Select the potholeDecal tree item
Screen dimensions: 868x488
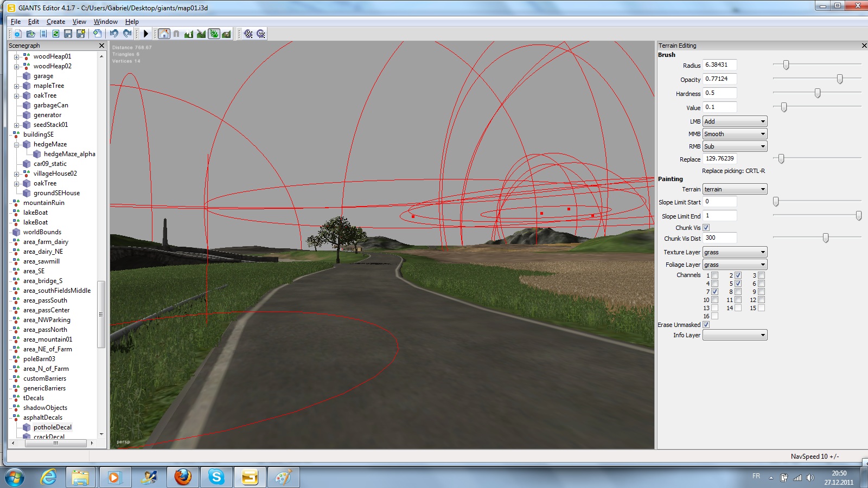52,427
